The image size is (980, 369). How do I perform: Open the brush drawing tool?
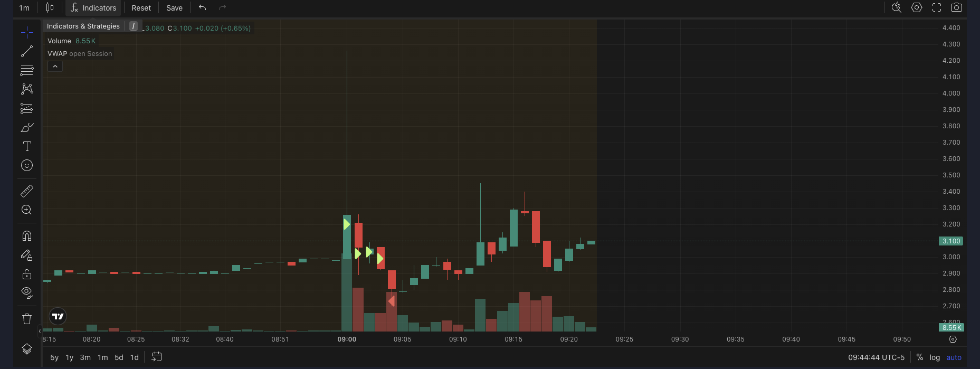pyautogui.click(x=27, y=127)
